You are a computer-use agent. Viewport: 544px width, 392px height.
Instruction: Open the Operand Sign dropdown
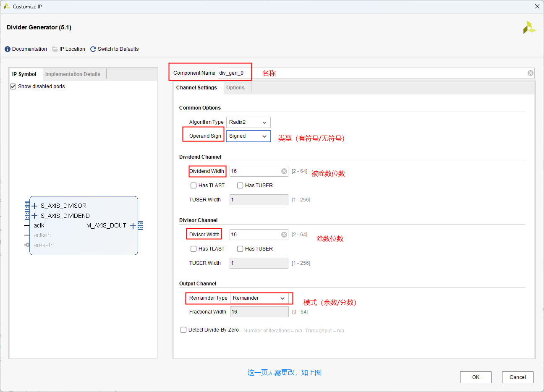pos(248,136)
